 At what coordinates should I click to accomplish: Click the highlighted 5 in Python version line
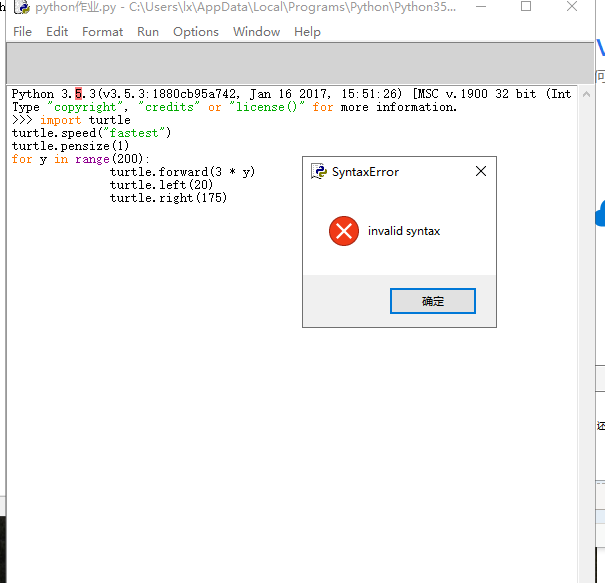(78, 94)
